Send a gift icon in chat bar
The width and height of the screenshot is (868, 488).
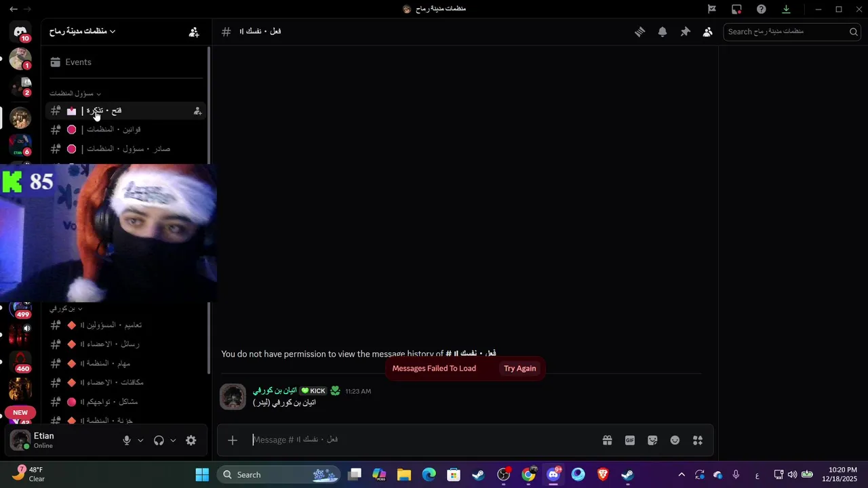pos(608,441)
